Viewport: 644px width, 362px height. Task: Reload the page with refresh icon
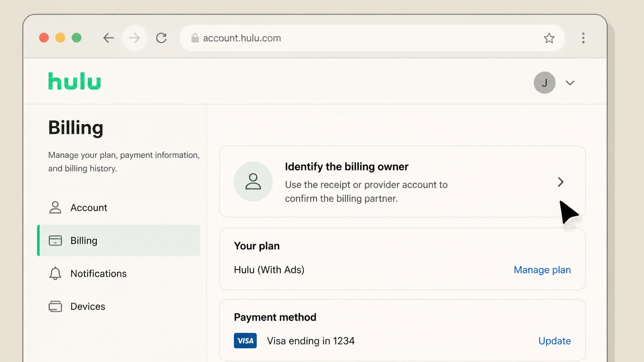[161, 38]
